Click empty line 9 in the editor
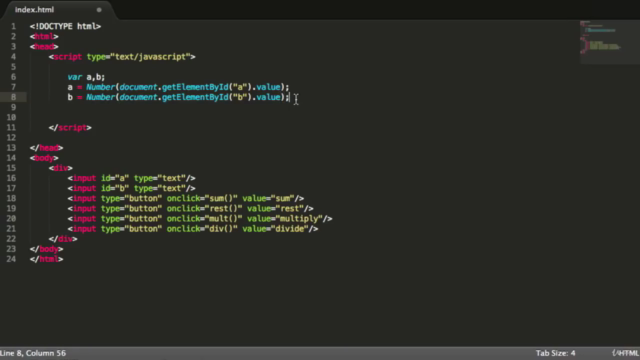Viewport: 640px width, 360px height. pos(302,107)
